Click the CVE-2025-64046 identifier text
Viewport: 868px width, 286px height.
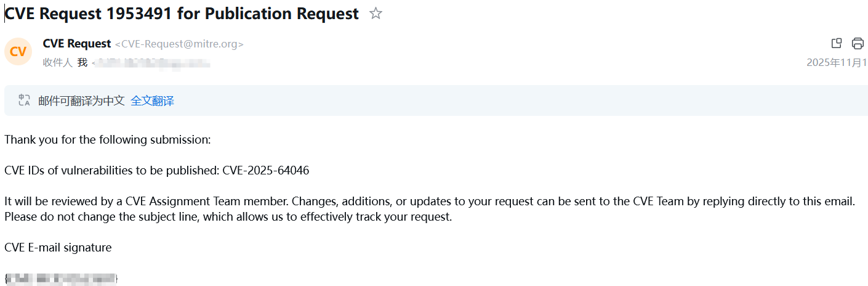click(265, 171)
